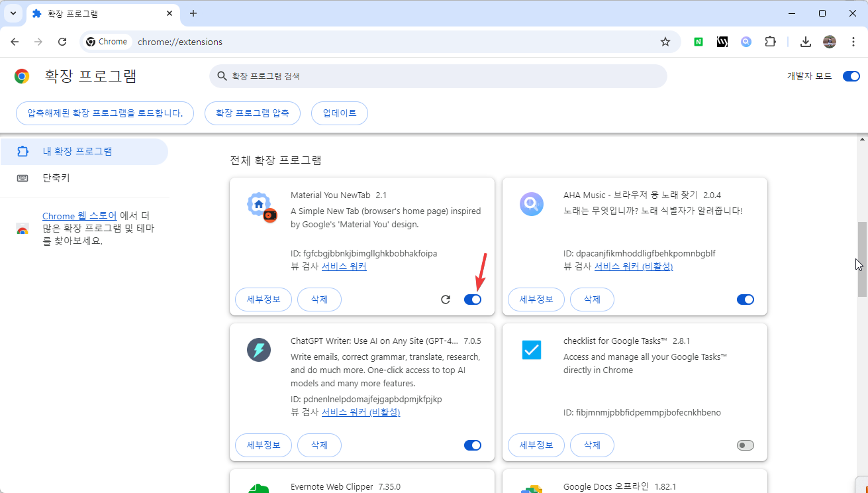Click 삭제 for AHA Music
Viewport: 868px width, 493px height.
(x=592, y=300)
